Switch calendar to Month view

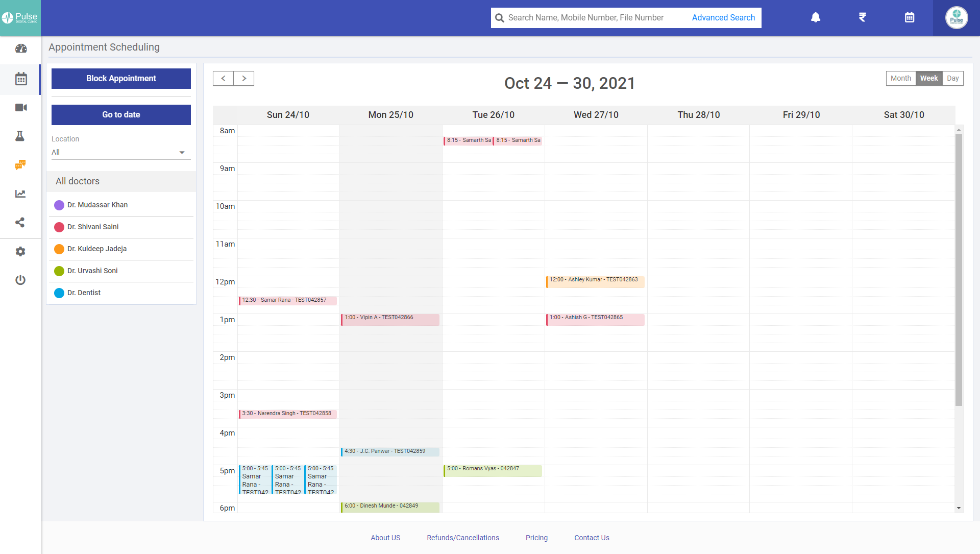(900, 78)
